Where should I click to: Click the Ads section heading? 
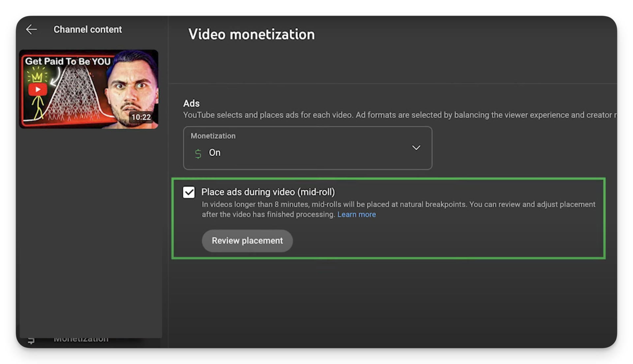click(x=191, y=103)
